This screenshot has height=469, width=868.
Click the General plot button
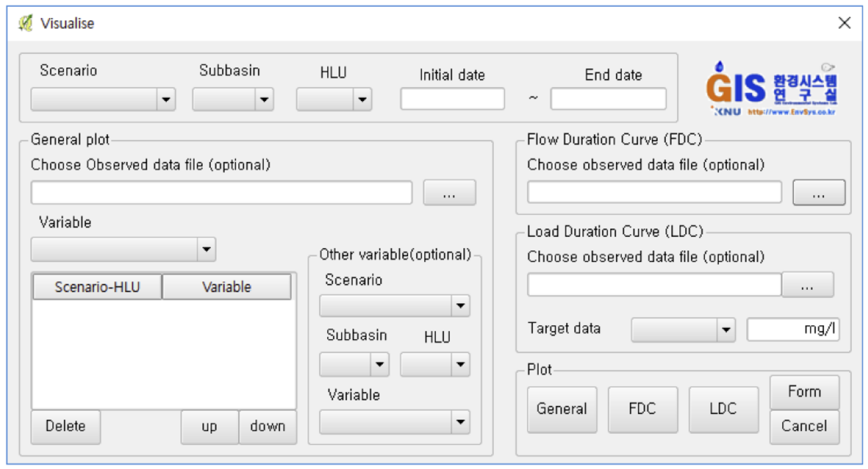(562, 409)
